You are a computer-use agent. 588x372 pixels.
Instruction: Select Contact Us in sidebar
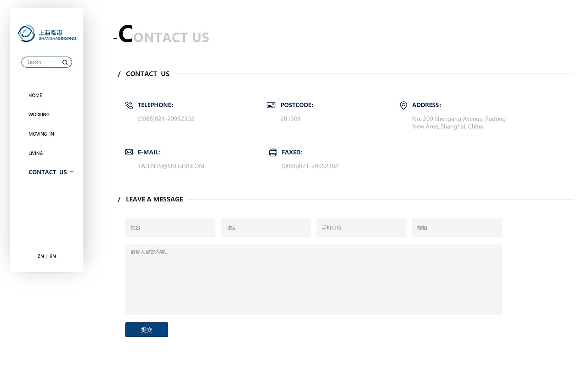pos(48,172)
